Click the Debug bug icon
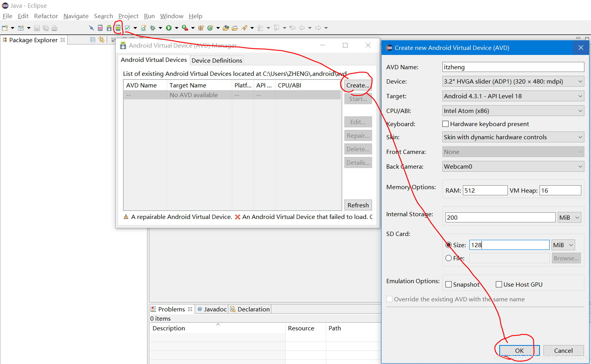This screenshot has width=591, height=364. coord(152,28)
